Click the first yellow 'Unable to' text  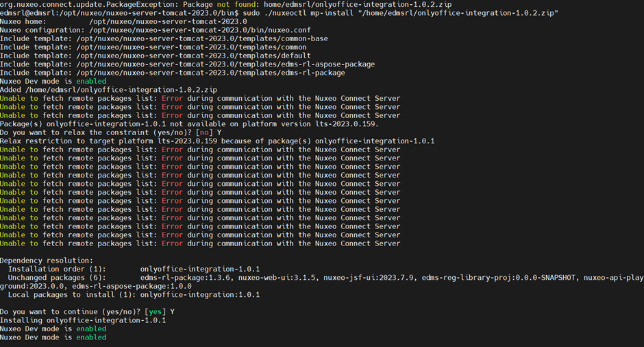(x=19, y=98)
